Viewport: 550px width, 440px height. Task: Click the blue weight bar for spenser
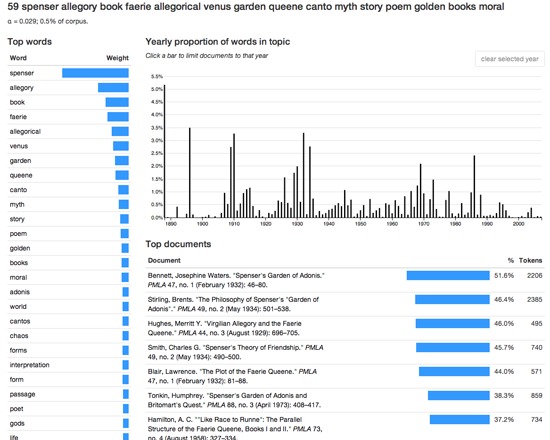pos(95,73)
